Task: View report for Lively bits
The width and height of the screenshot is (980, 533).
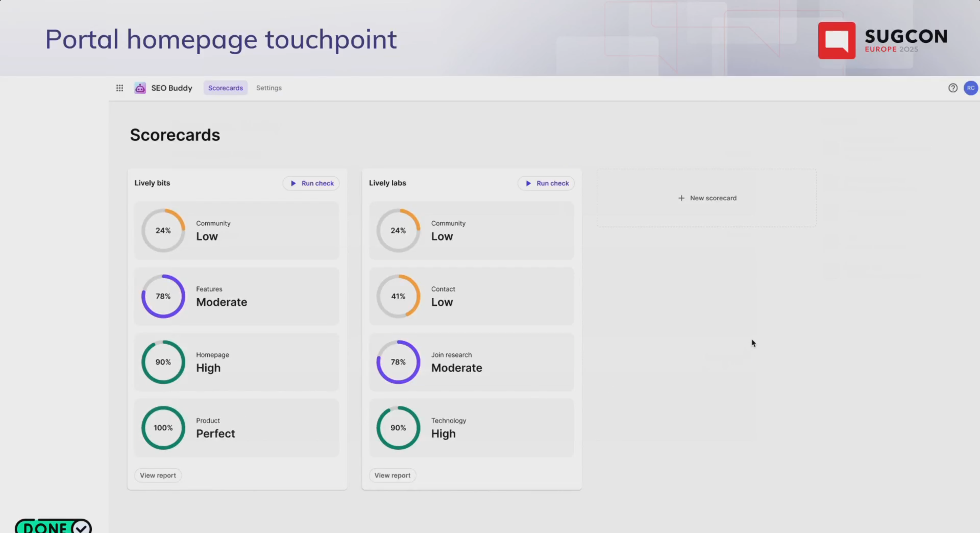Action: pos(157,475)
